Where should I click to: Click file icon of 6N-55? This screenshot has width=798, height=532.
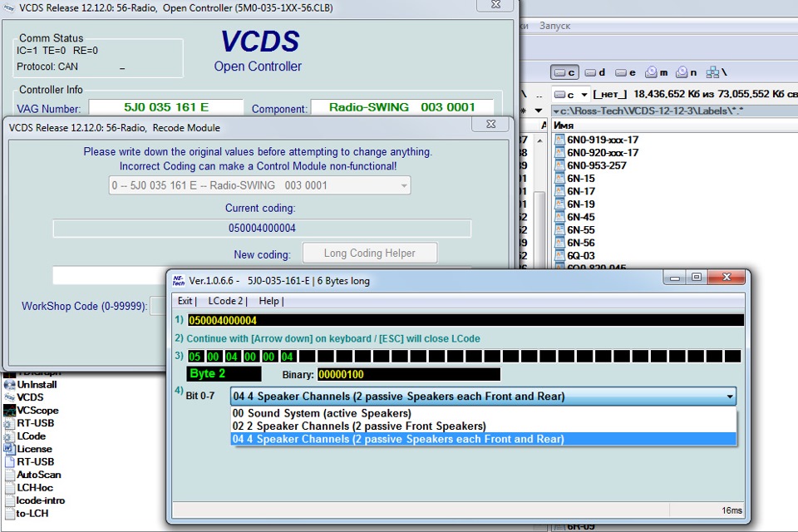click(x=559, y=229)
